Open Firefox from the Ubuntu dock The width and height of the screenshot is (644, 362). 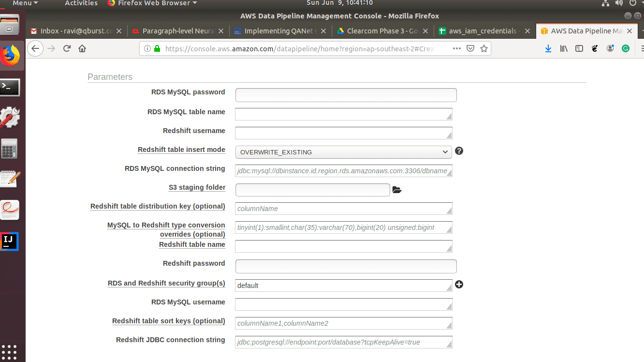pos(10,56)
